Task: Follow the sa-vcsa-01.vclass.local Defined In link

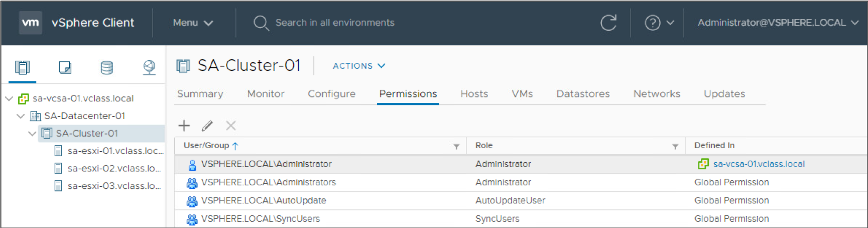Action: 759,164
